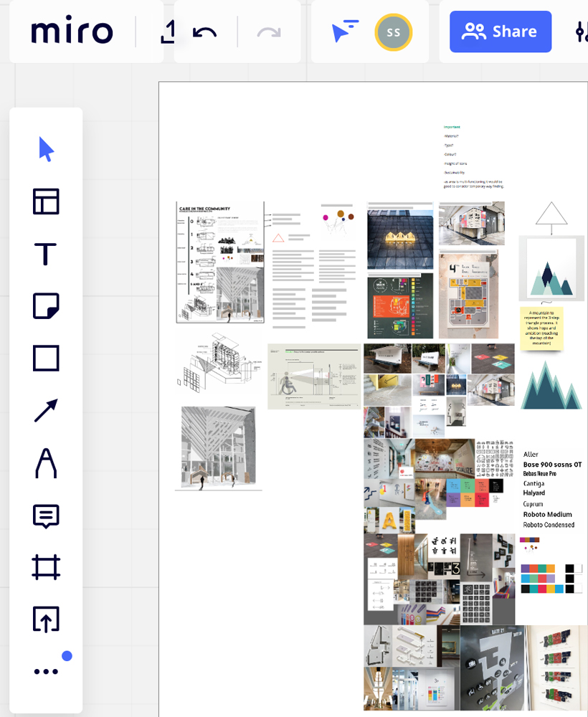Click the miro logo

click(72, 32)
